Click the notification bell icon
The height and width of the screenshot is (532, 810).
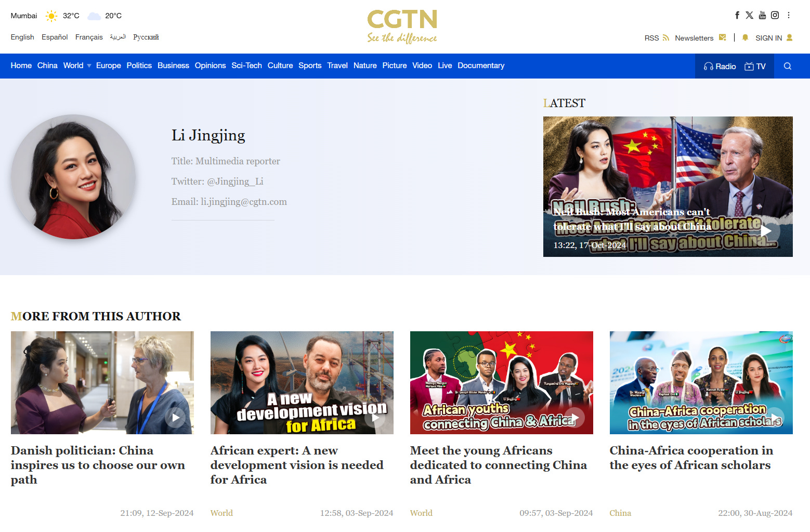[745, 37]
